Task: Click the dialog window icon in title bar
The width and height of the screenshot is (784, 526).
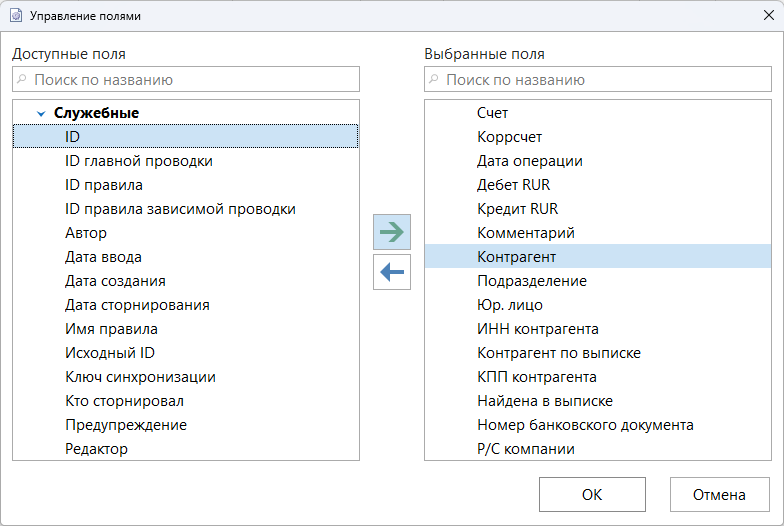Action: (x=15, y=16)
